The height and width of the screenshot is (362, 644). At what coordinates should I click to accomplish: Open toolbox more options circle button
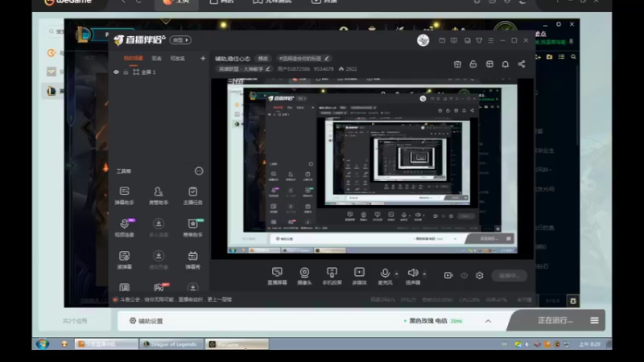click(x=199, y=171)
